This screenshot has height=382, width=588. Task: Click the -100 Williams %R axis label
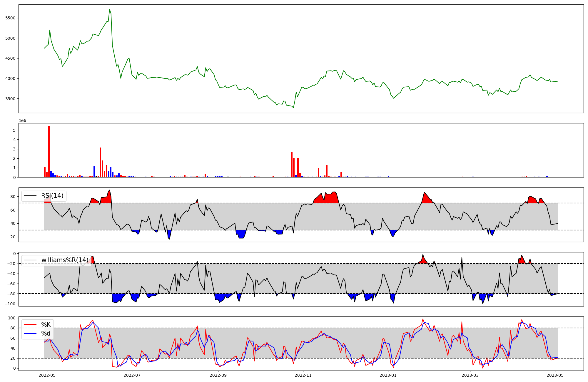point(10,304)
